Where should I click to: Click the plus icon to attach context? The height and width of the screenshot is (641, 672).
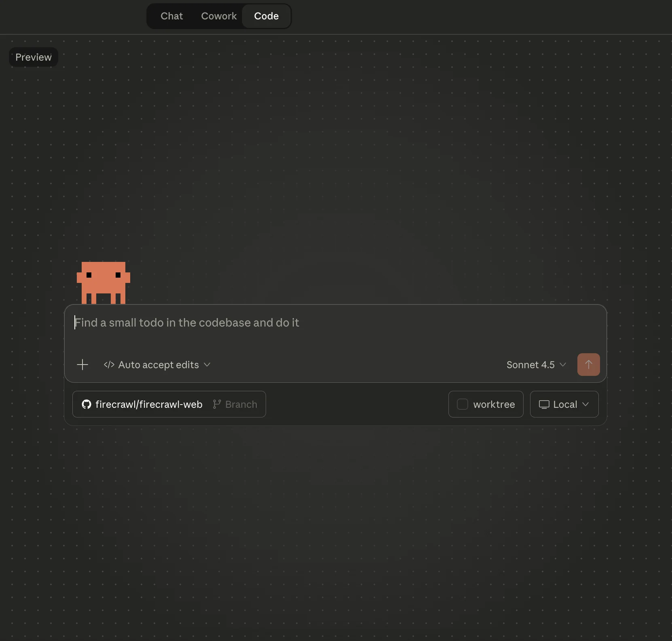(82, 364)
